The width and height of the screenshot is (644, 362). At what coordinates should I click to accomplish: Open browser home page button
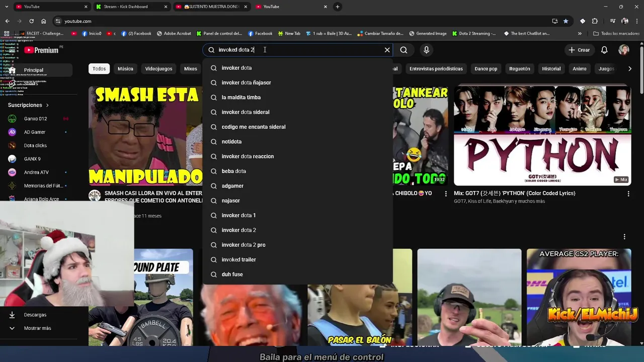click(x=44, y=21)
